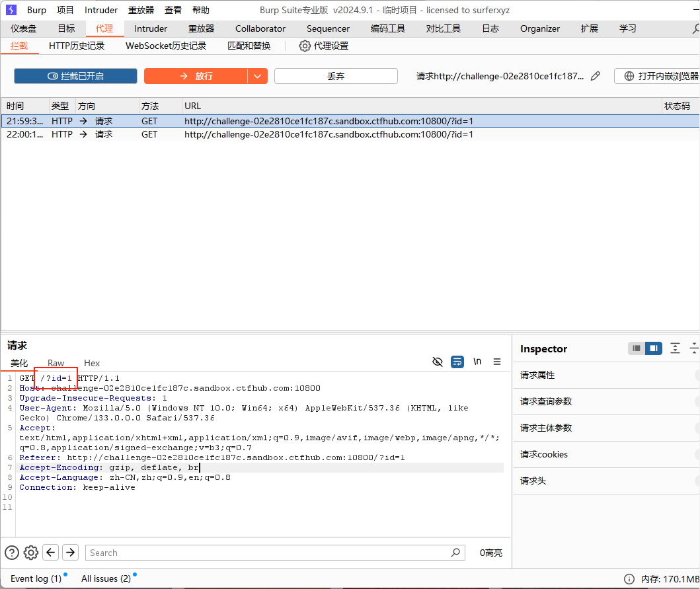The height and width of the screenshot is (589, 700).
Task: Switch to 日志 tab
Action: (490, 28)
